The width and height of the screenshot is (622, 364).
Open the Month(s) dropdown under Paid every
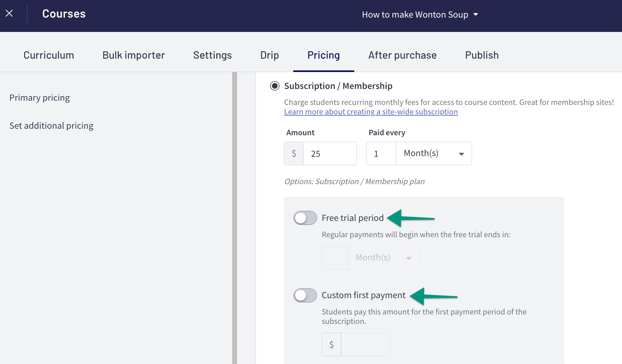(x=433, y=153)
